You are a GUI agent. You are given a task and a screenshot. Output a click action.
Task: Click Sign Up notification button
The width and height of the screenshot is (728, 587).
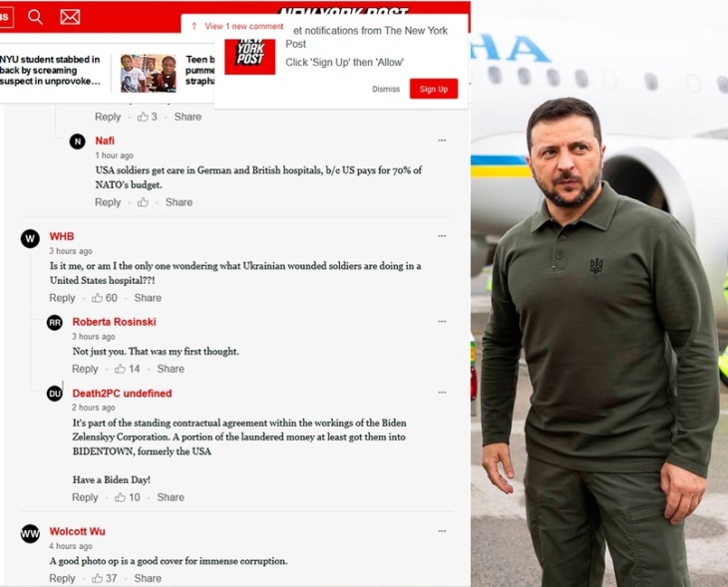click(x=434, y=89)
